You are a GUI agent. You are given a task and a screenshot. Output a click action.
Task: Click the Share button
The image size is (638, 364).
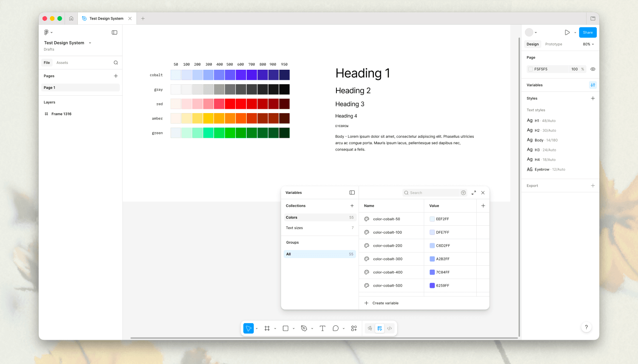point(588,32)
